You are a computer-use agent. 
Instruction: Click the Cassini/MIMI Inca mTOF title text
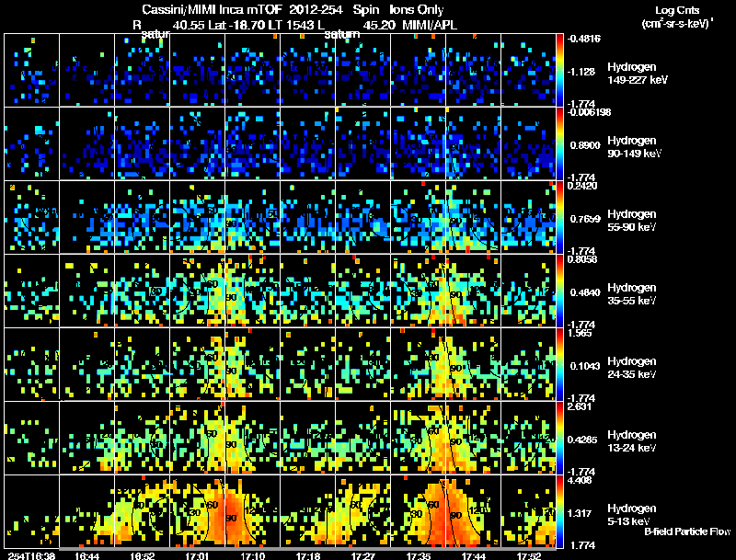point(212,9)
